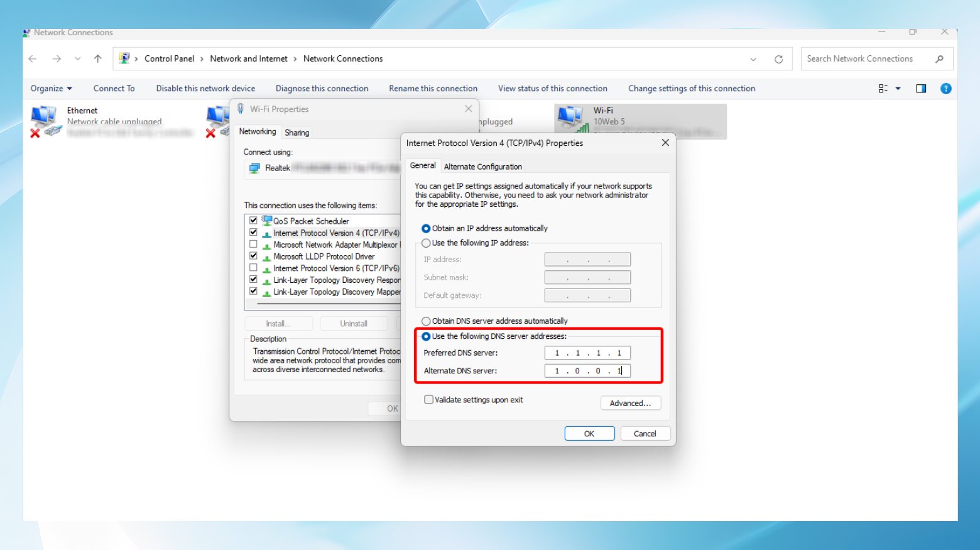Click the Refresh icon in address bar

[x=778, y=59]
